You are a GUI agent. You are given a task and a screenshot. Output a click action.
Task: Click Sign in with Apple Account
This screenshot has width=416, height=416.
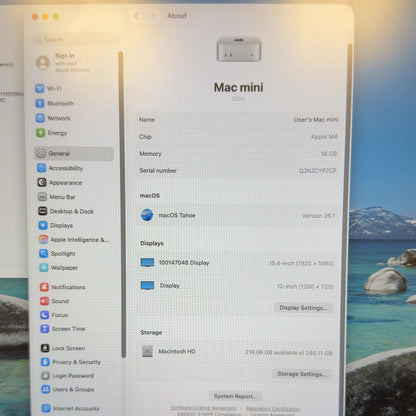(x=63, y=63)
